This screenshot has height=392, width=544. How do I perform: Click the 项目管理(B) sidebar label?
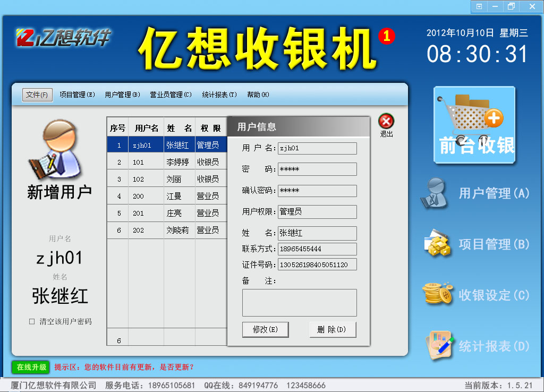coord(494,244)
